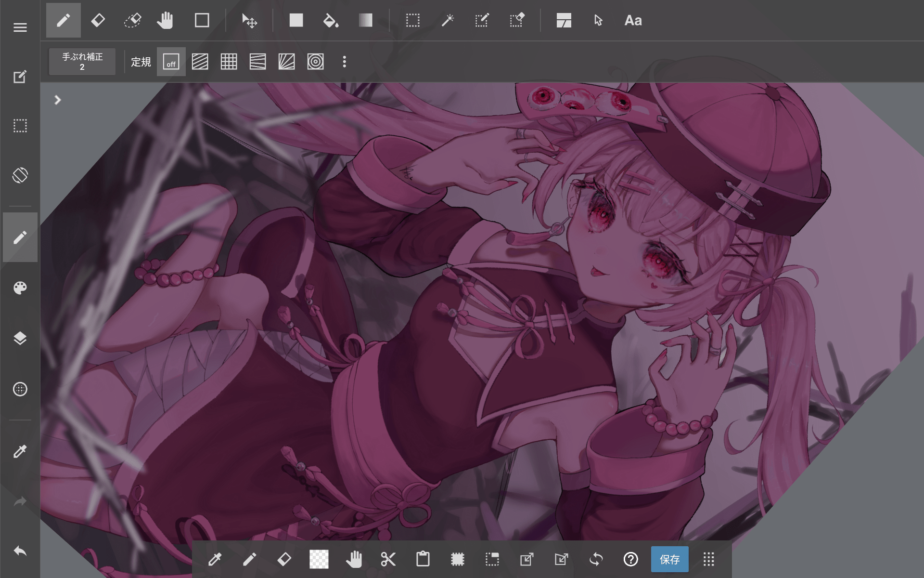Pick the Move tool
The width and height of the screenshot is (924, 578).
pyautogui.click(x=249, y=20)
